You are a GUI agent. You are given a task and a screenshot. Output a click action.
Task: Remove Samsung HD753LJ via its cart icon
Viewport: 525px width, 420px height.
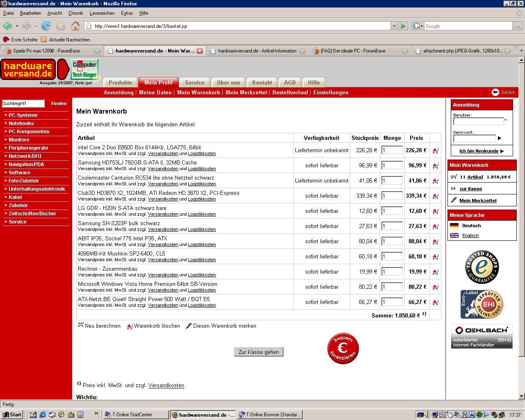[x=435, y=166]
